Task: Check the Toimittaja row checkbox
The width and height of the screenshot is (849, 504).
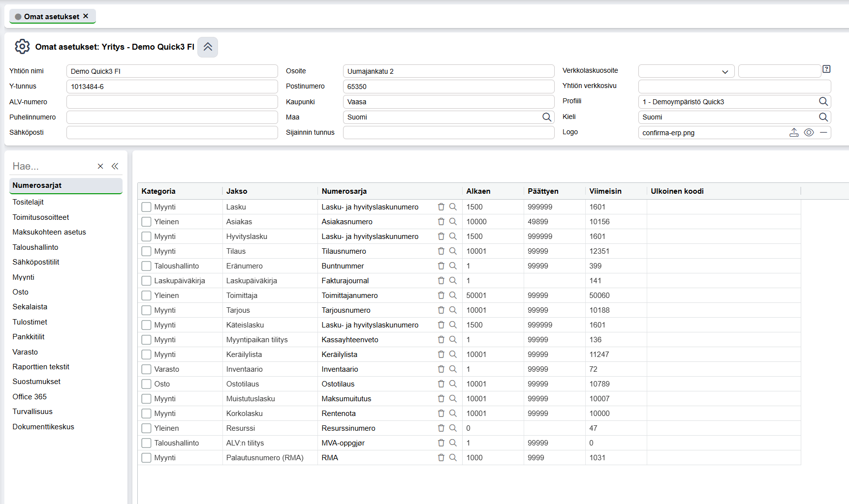Action: 146,296
